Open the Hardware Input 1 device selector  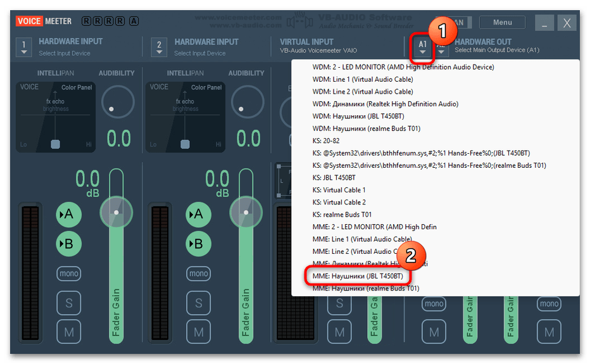coord(23,47)
